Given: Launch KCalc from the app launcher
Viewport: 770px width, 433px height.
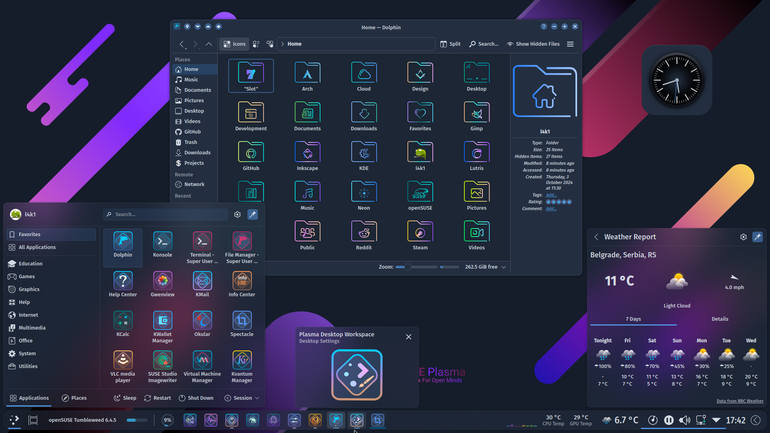Looking at the screenshot, I should point(123,324).
